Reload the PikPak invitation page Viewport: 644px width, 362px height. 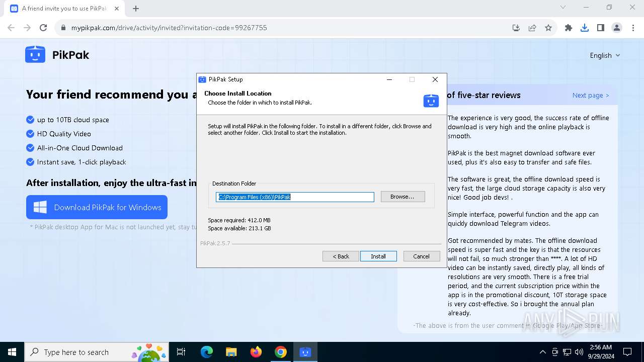click(43, 28)
